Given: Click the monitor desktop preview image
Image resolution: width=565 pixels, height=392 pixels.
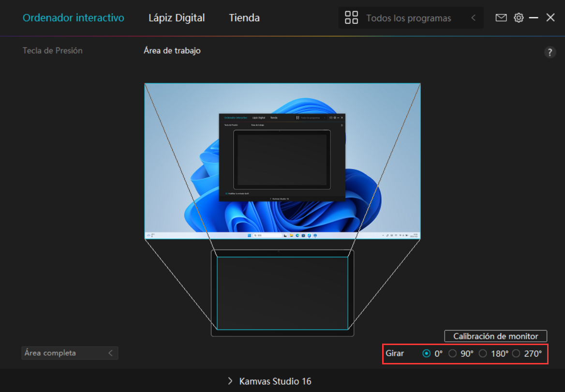Looking at the screenshot, I should tap(282, 161).
